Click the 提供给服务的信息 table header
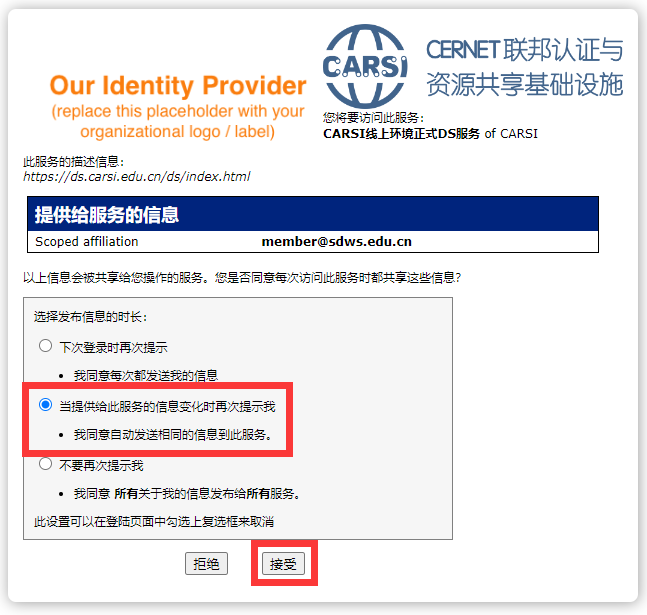This screenshot has height=615, width=647. click(x=313, y=214)
